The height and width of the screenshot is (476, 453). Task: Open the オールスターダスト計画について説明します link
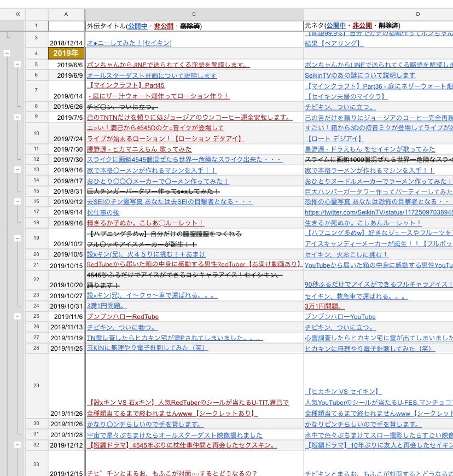click(152, 76)
